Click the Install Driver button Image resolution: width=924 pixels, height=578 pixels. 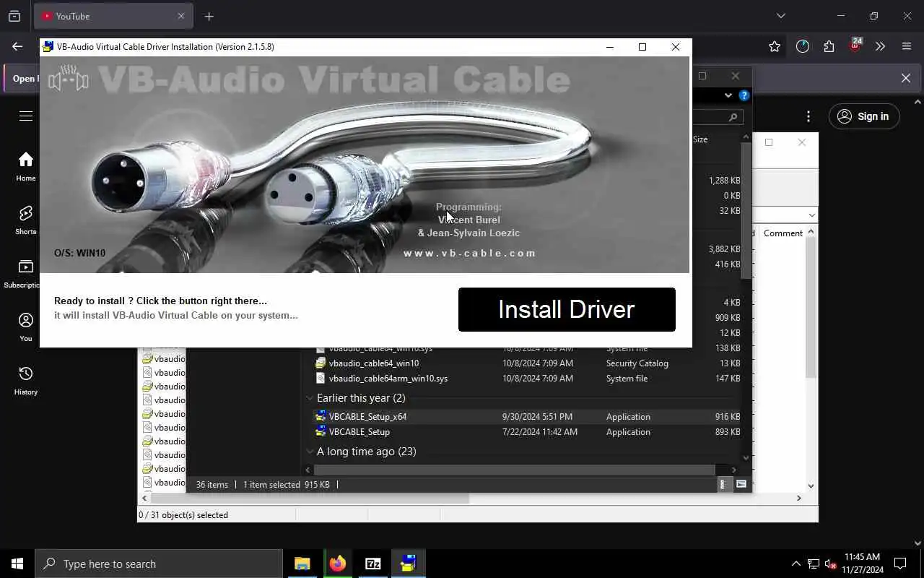click(567, 309)
